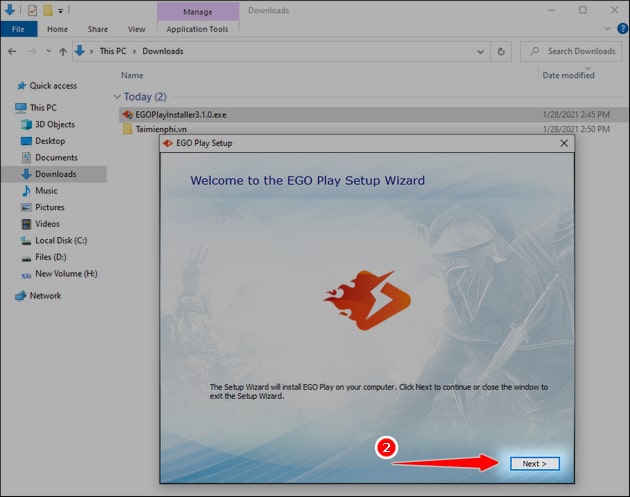Open the Customize Quick Access Toolbar dropdown

pyautogui.click(x=60, y=11)
